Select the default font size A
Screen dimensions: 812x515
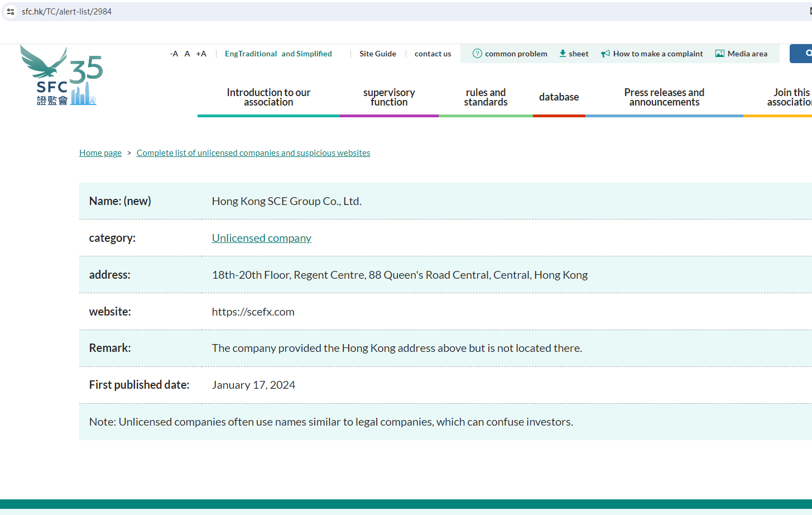pos(188,54)
